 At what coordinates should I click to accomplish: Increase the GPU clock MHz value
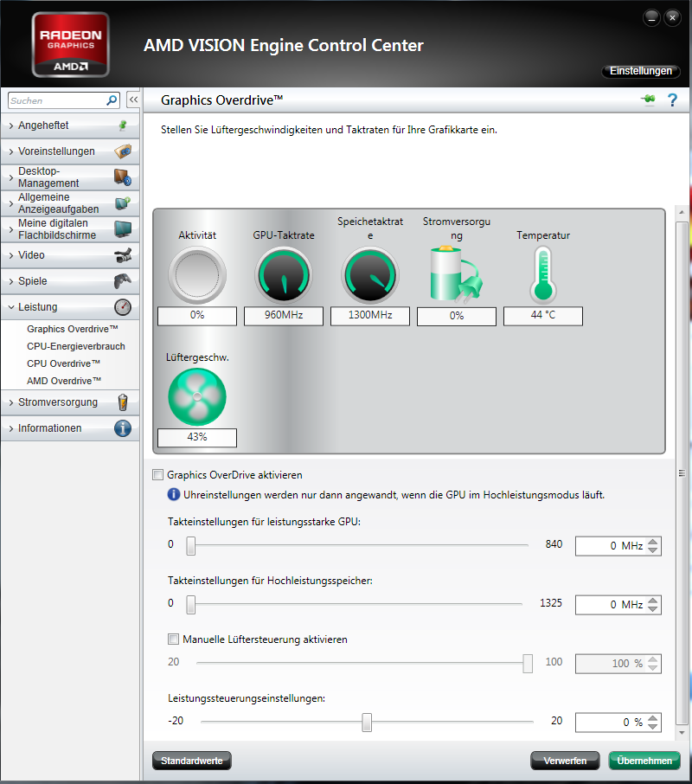click(652, 542)
